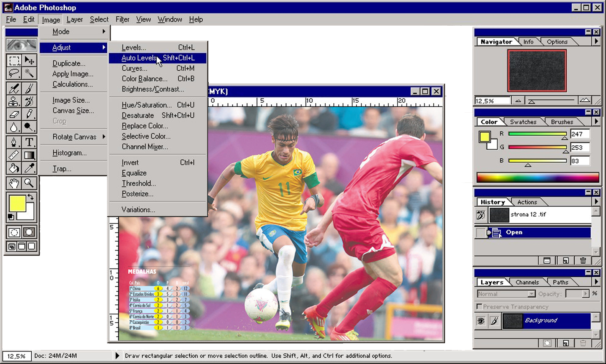This screenshot has height=364, width=606.
Task: Select the Zoom tool in toolbox
Action: [29, 183]
